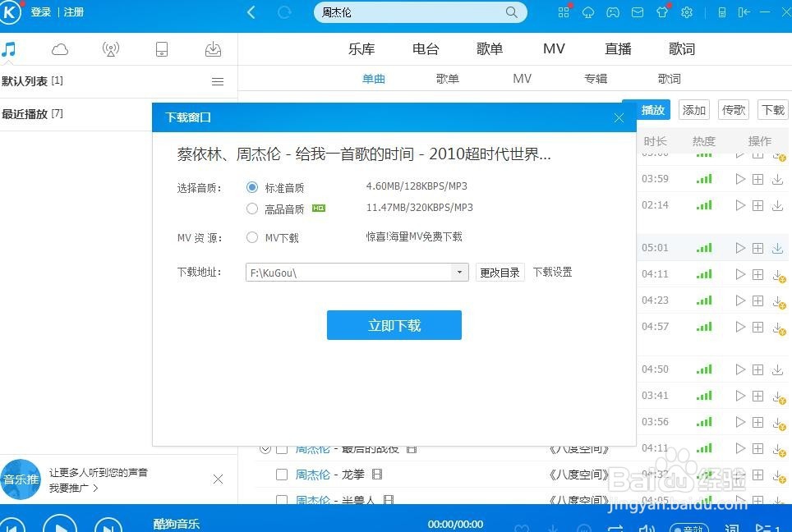
Task: Click the spade-shaped icon in the title bar
Action: (x=588, y=12)
